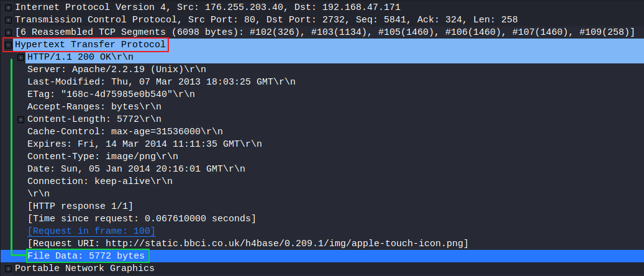Select the Request URI apple-touch-icon.png line
Viewport: 644px width, 276px height.
tap(248, 243)
